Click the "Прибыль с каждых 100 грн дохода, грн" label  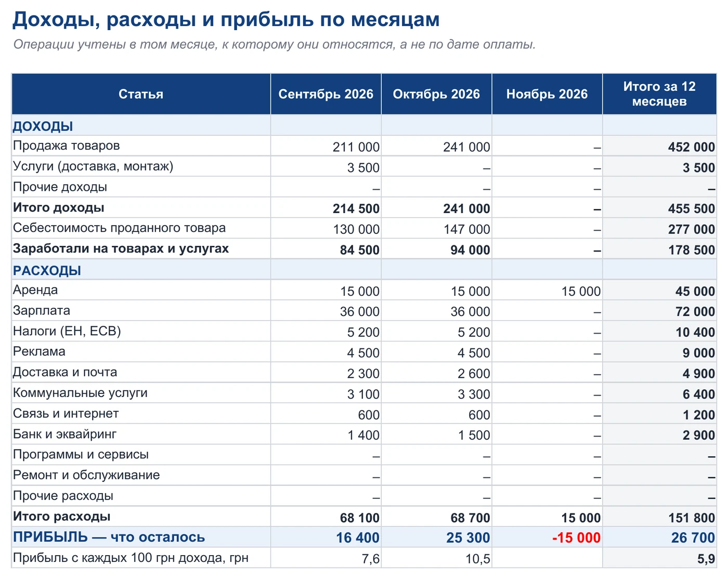point(131,558)
